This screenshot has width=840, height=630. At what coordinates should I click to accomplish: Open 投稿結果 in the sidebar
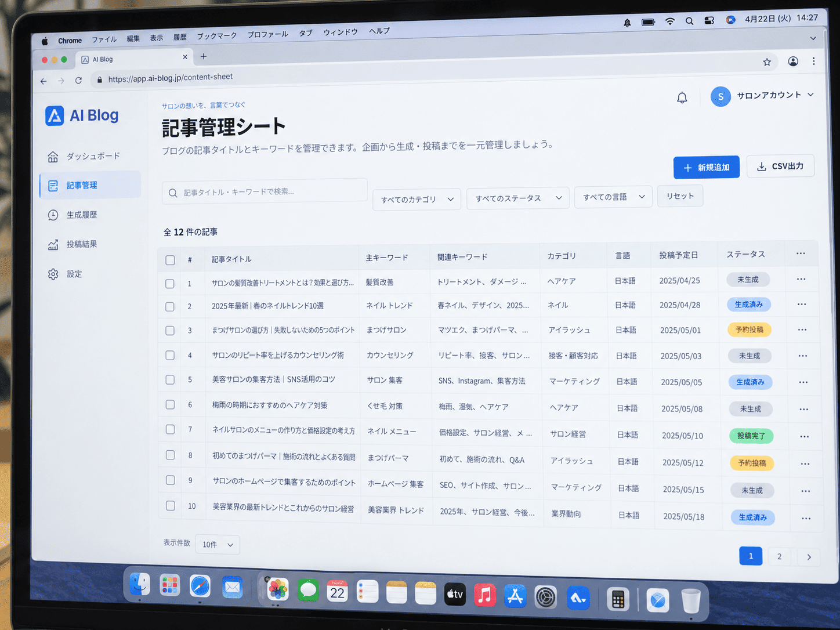coord(73,244)
